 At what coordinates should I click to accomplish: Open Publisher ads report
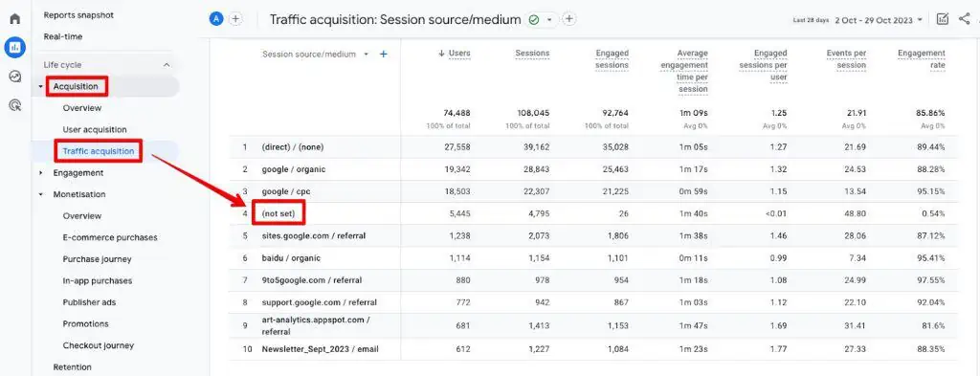[x=89, y=302]
